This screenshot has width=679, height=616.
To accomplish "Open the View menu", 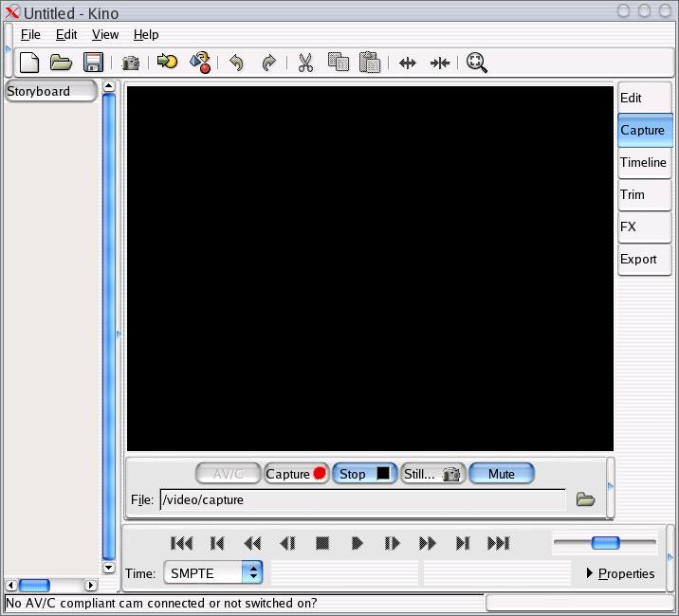I will [105, 34].
